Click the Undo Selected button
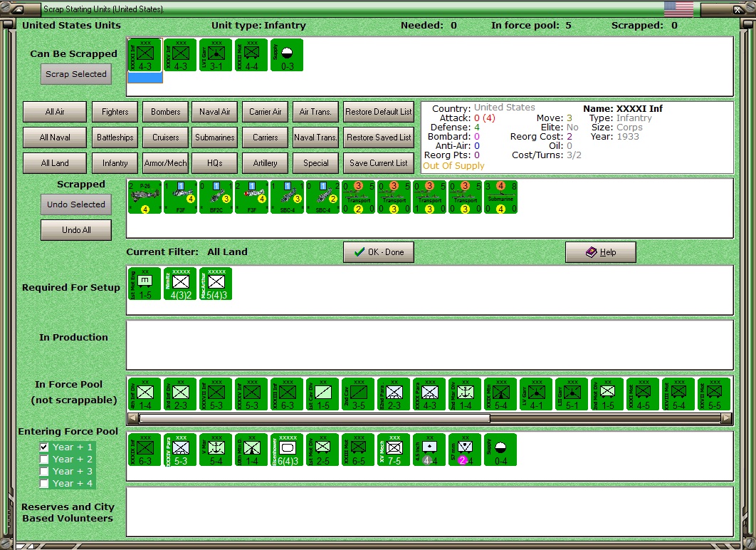The height and width of the screenshot is (550, 756). point(76,204)
